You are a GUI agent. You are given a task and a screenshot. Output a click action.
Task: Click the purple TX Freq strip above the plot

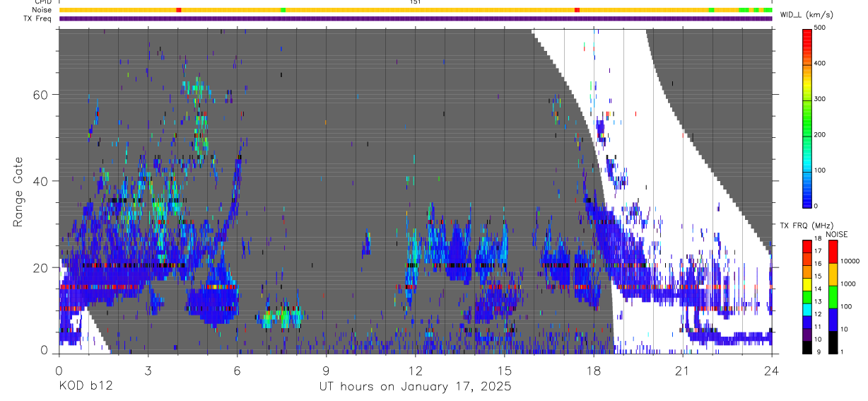click(416, 18)
